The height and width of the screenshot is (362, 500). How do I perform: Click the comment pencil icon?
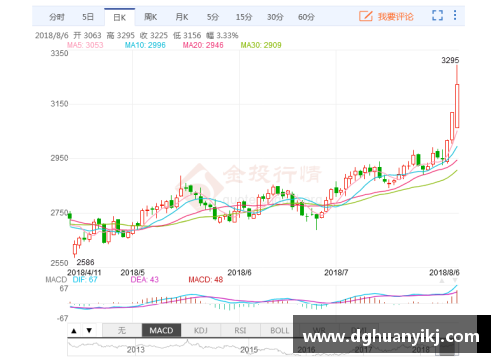tap(366, 16)
